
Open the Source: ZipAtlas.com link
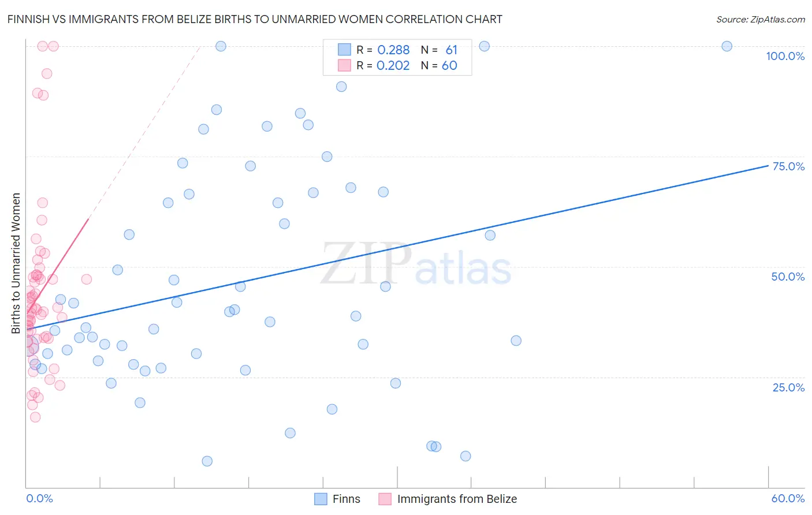point(761,19)
